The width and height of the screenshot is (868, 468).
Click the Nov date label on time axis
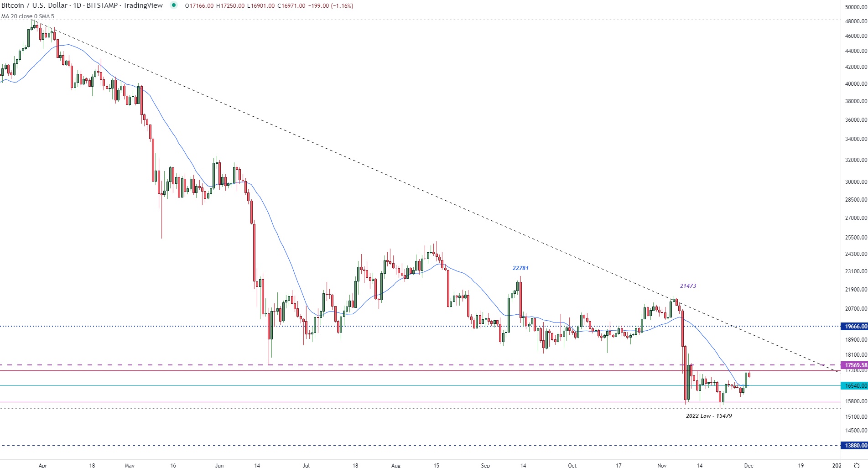(x=662, y=465)
